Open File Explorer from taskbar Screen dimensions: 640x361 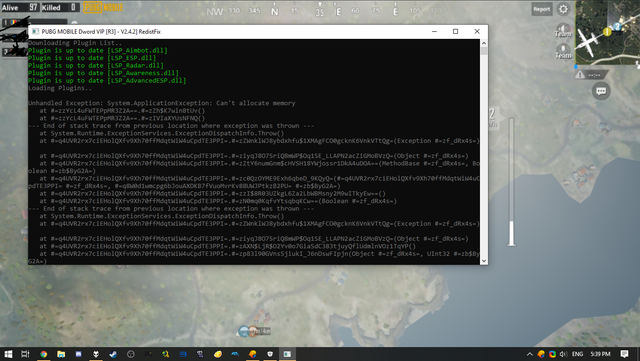pyautogui.click(x=61, y=354)
